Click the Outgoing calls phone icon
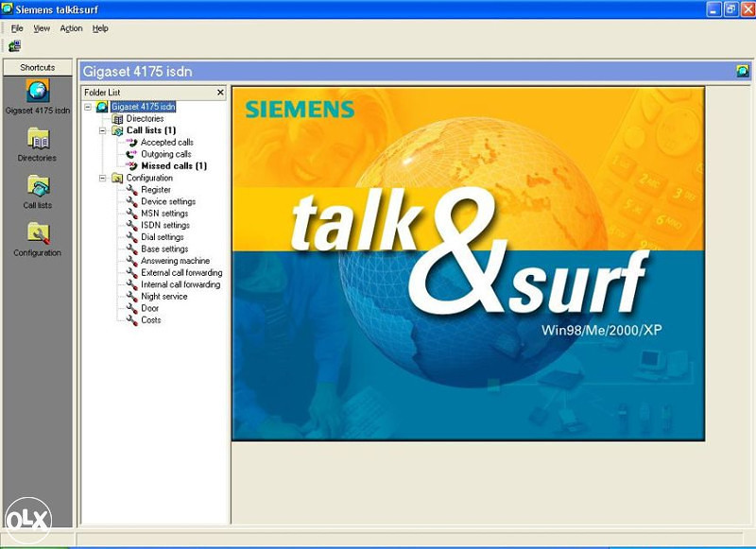This screenshot has height=549, width=756. (131, 154)
